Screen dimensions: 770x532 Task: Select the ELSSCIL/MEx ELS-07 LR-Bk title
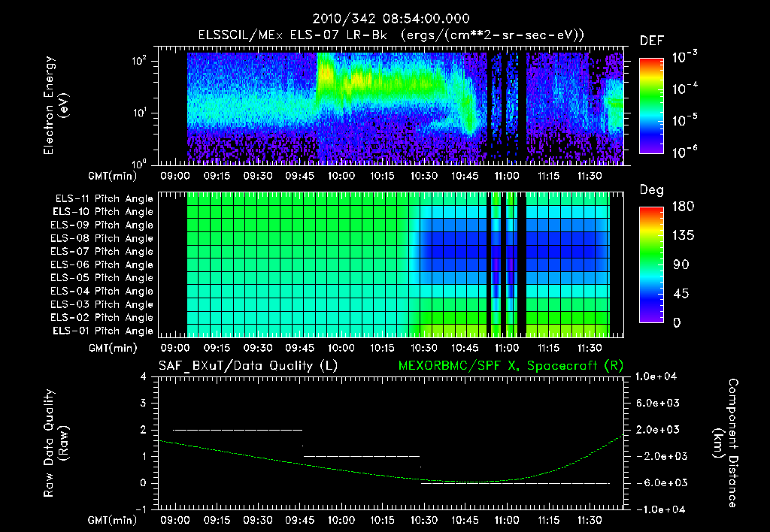[292, 35]
